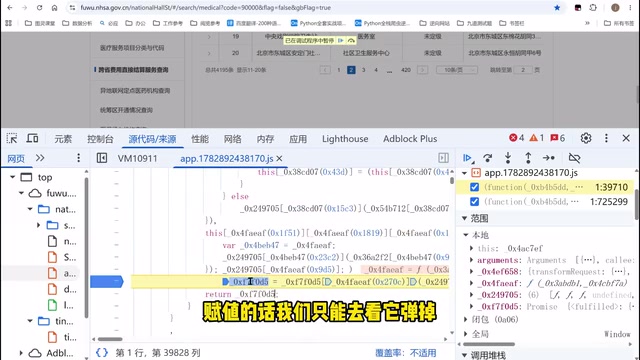640x360 pixels.
Task: Go to page 420 of results
Action: coord(406,70)
